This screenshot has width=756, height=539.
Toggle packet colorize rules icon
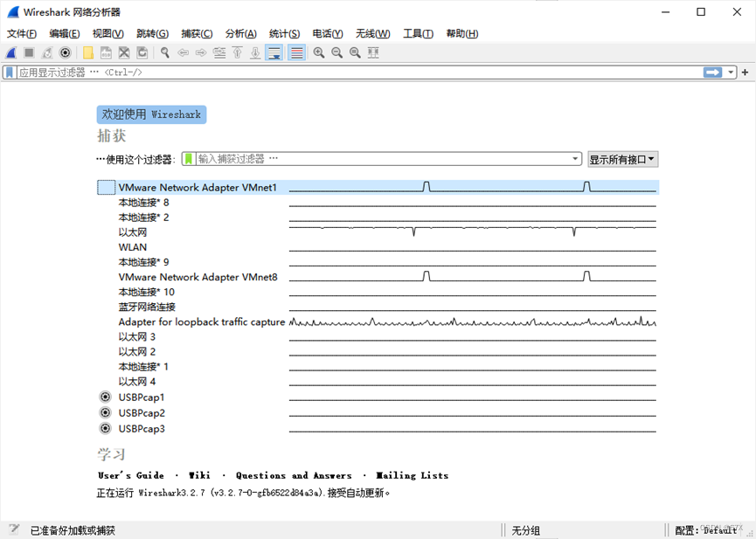296,52
